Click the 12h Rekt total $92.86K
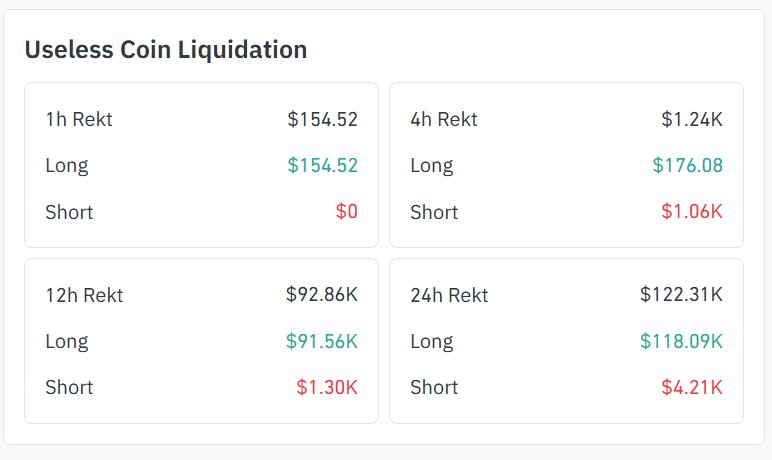772x460 pixels. 321,295
